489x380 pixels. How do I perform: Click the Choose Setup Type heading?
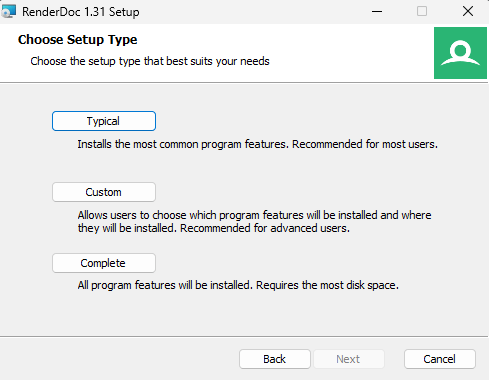click(77, 40)
